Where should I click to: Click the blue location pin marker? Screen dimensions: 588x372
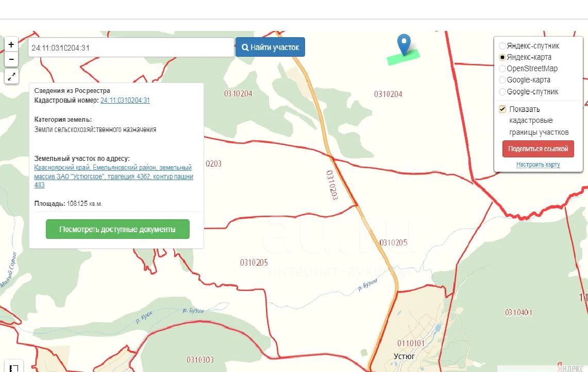pos(404,45)
